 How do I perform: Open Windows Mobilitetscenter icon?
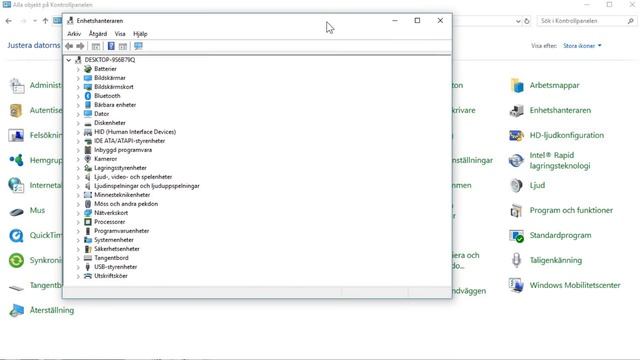tap(517, 285)
